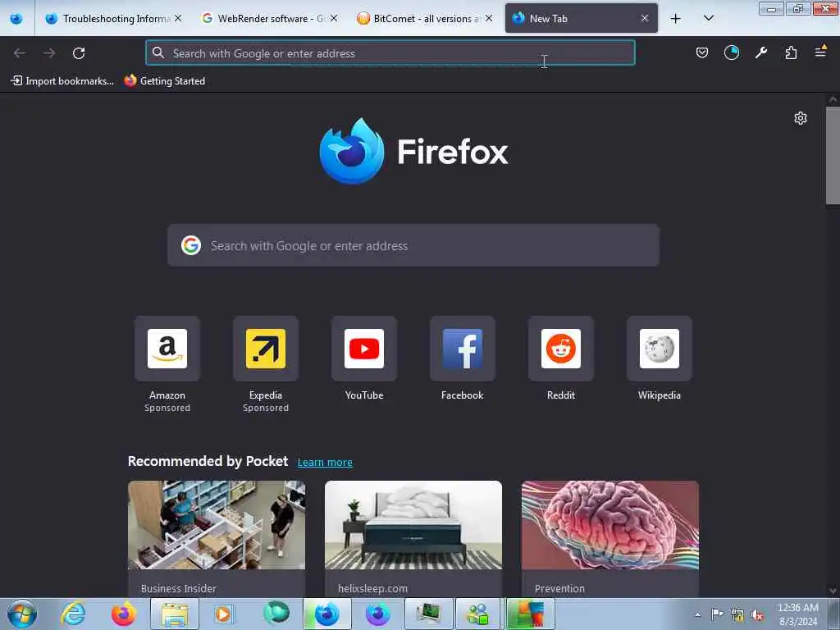
Task: Click the page search with Google box
Action: pyautogui.click(x=413, y=245)
